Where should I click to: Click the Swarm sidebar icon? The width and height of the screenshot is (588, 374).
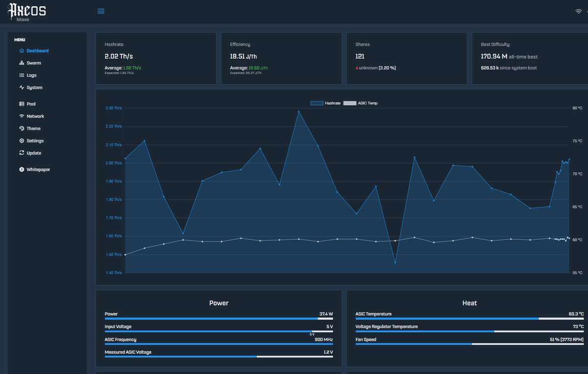pos(22,63)
